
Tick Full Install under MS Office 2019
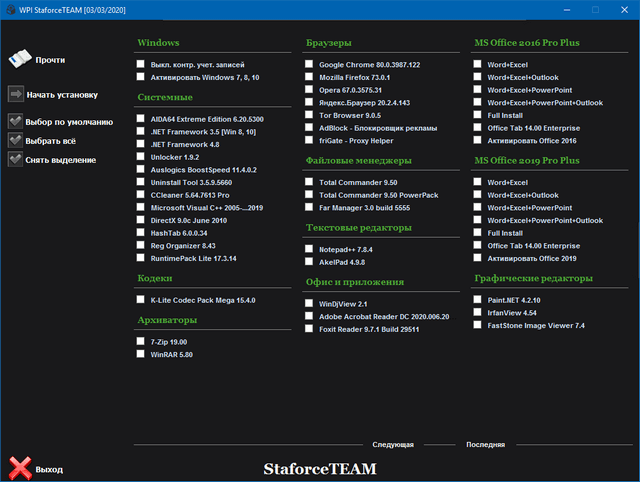(477, 232)
